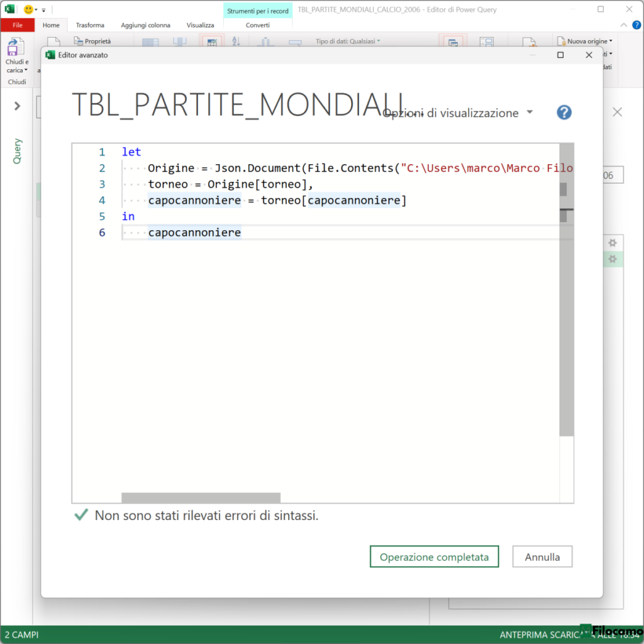This screenshot has height=644, width=644.
Task: Click the Chiudi e carica icon
Action: click(15, 47)
